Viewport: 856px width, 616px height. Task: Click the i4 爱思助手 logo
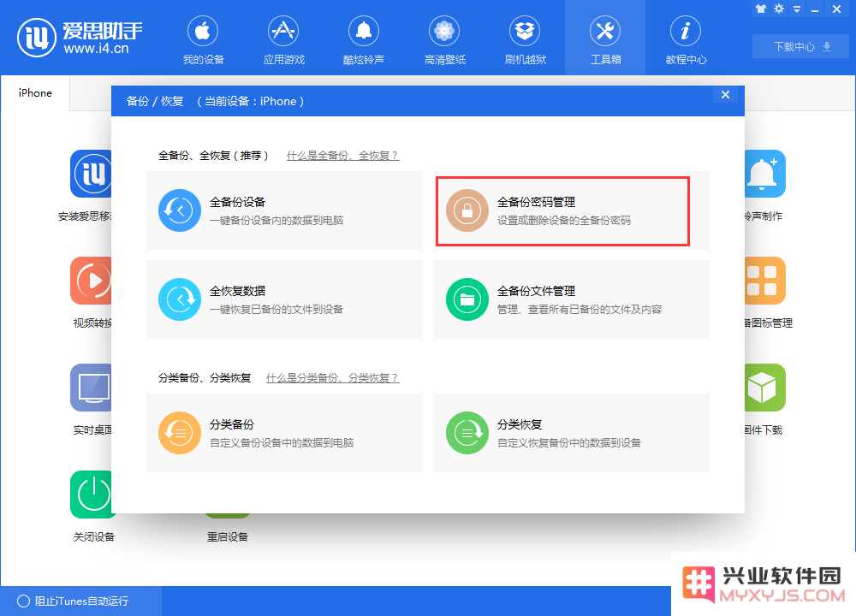coord(80,37)
